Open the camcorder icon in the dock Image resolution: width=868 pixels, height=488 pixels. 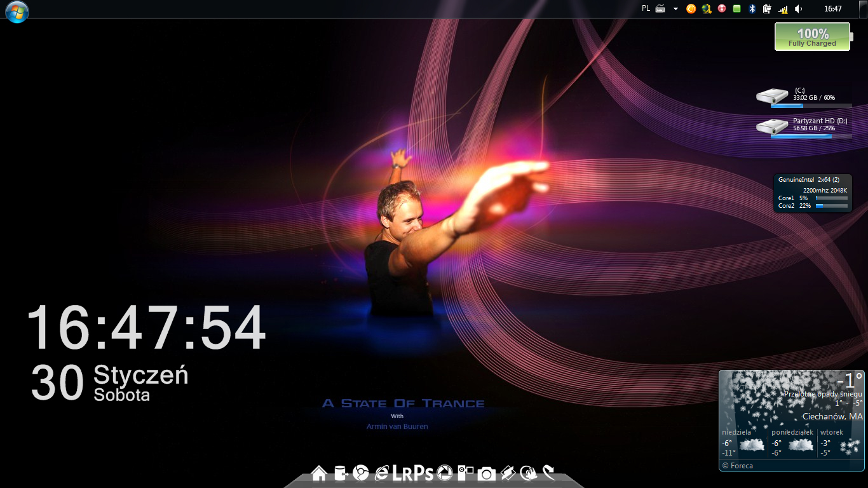(466, 473)
